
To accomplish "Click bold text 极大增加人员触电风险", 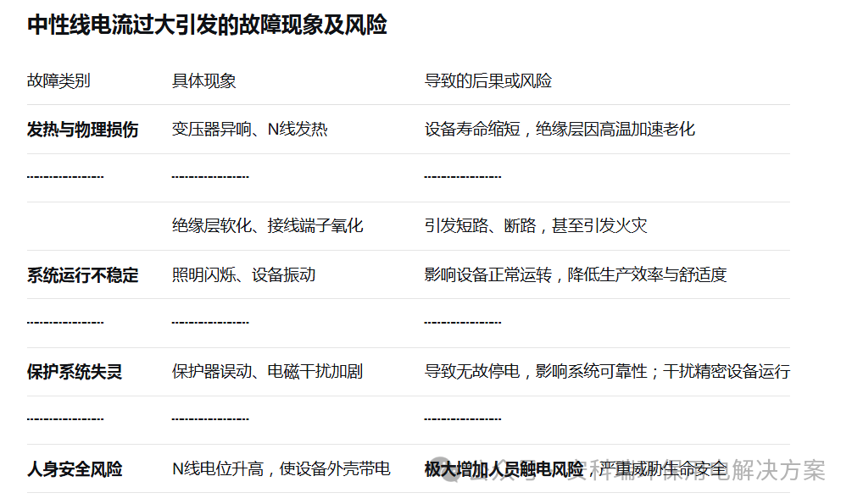I will (x=504, y=469).
